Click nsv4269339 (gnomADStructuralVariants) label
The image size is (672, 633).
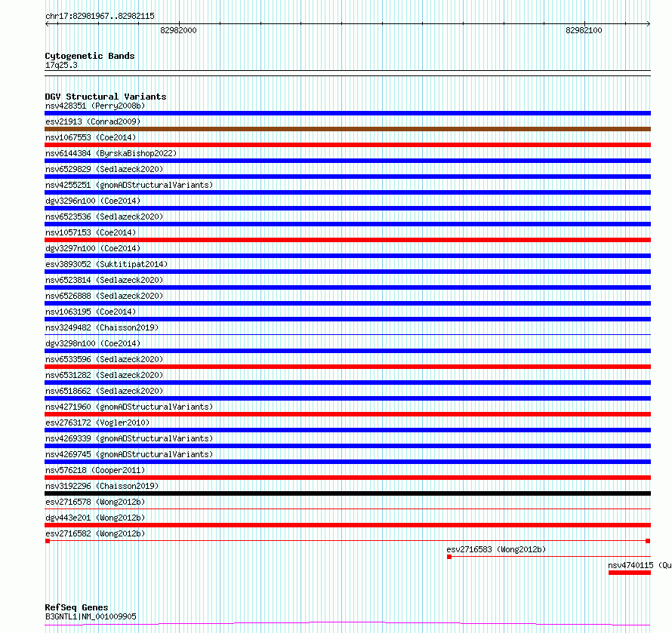pyautogui.click(x=129, y=438)
